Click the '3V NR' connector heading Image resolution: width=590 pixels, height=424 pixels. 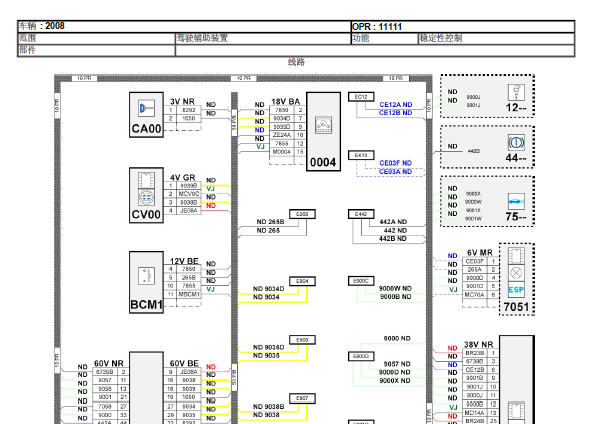click(182, 102)
